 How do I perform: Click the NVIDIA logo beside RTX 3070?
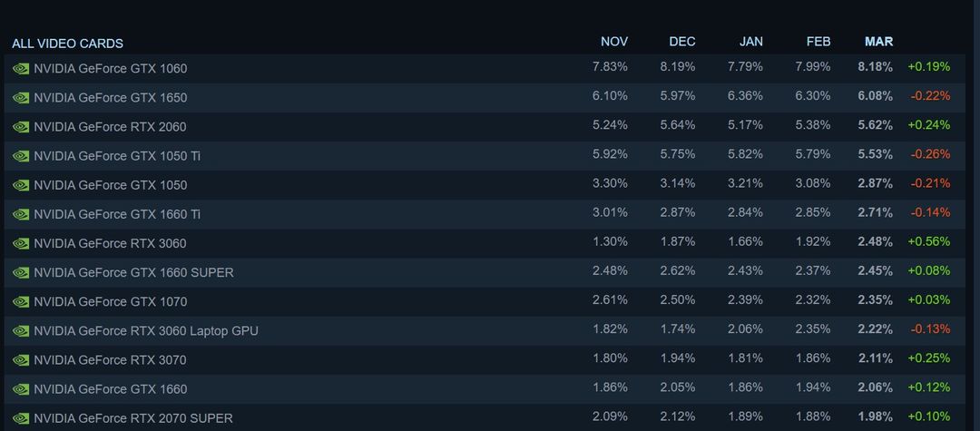point(21,360)
